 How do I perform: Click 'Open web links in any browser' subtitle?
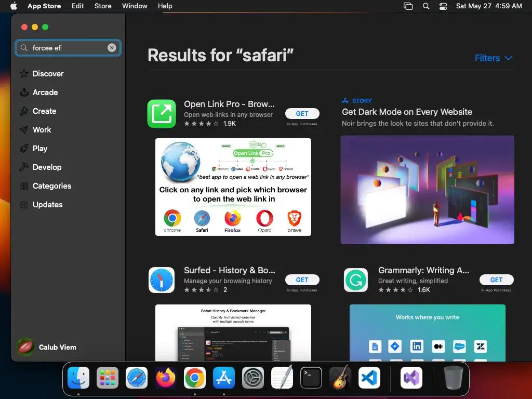[x=229, y=115]
